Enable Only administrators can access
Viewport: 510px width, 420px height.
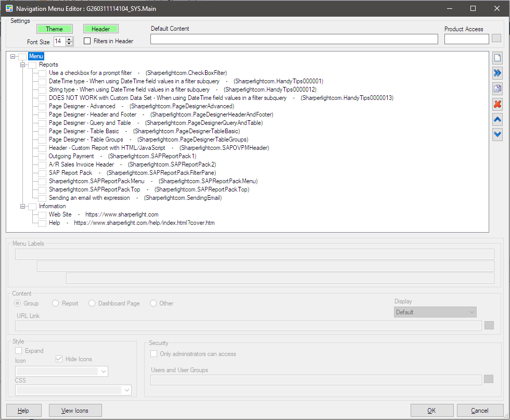(x=154, y=353)
